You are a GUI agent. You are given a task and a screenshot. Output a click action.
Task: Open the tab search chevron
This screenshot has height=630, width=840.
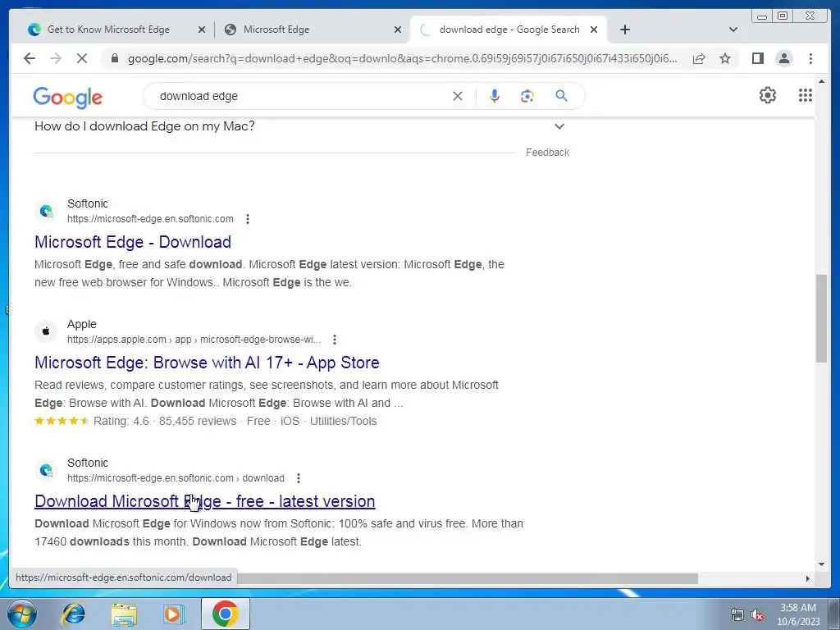[x=733, y=30]
